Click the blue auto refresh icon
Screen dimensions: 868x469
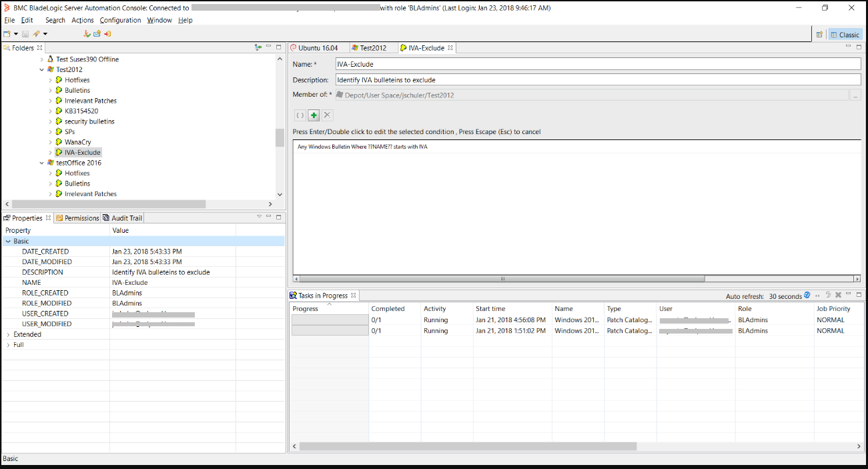coord(807,295)
